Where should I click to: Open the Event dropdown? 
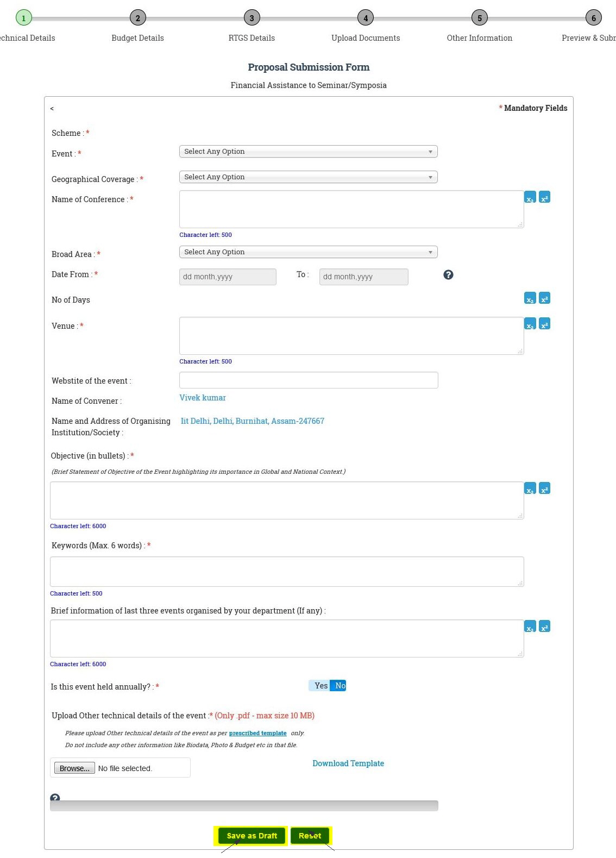308,152
